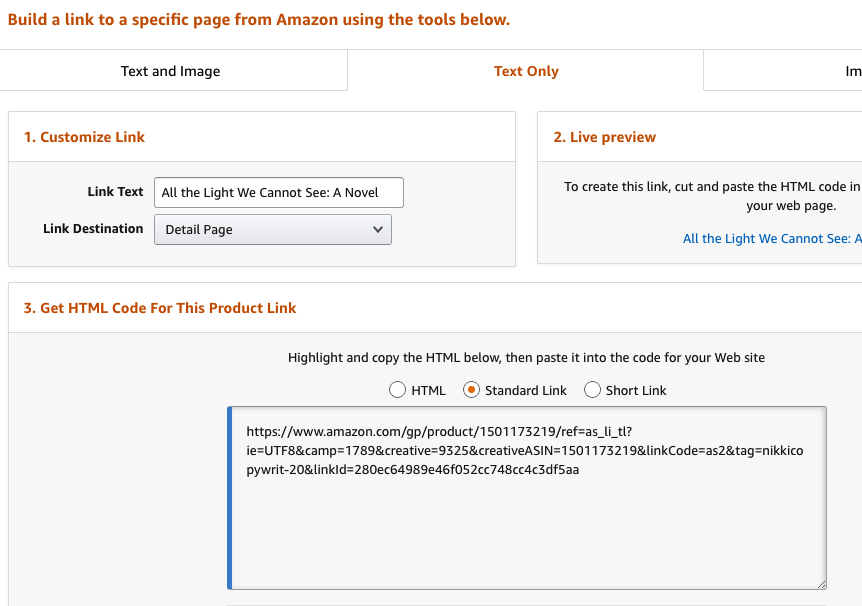Click the "3. Get HTML Code" section heading
Viewport: 862px width, 606px height.
(x=160, y=308)
